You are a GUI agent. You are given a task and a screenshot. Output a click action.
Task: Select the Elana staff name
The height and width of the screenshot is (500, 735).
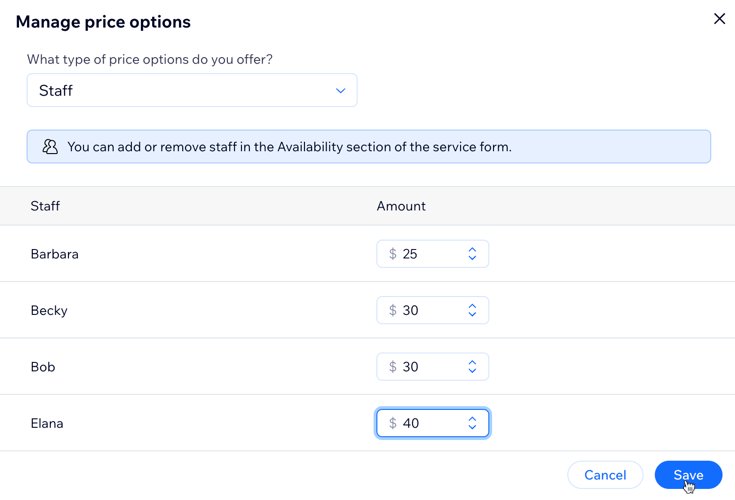coord(47,423)
